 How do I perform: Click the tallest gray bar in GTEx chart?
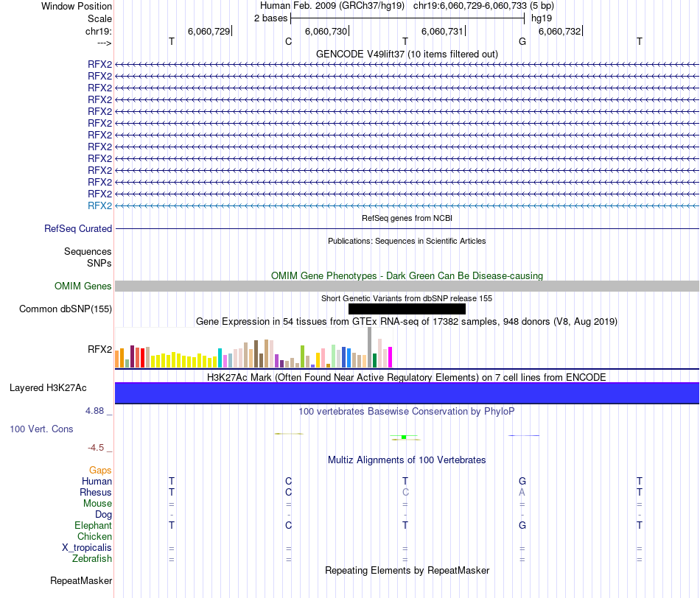(370, 347)
